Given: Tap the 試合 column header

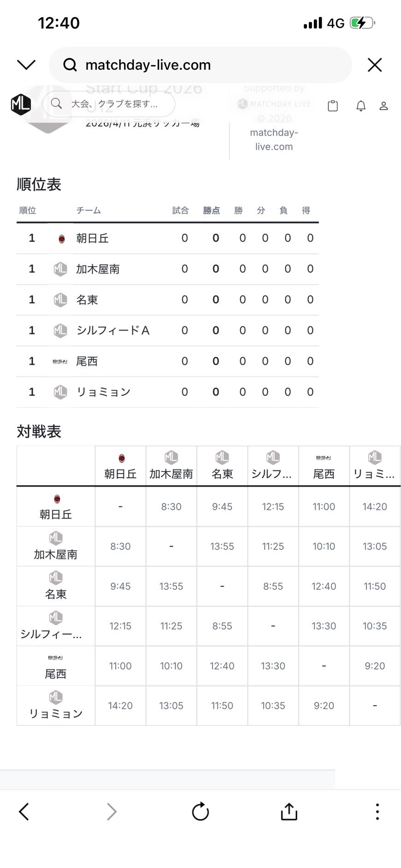Looking at the screenshot, I should tap(180, 211).
